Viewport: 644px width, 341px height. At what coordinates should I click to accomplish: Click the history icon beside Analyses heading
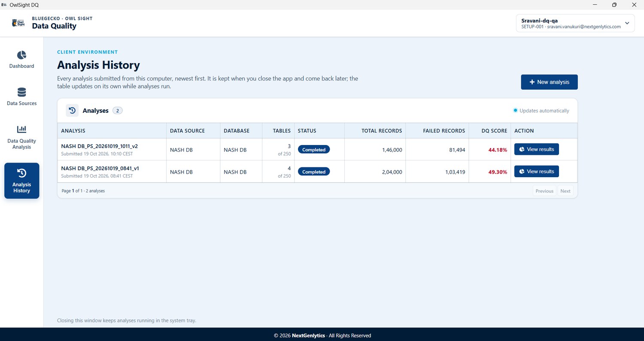point(72,111)
